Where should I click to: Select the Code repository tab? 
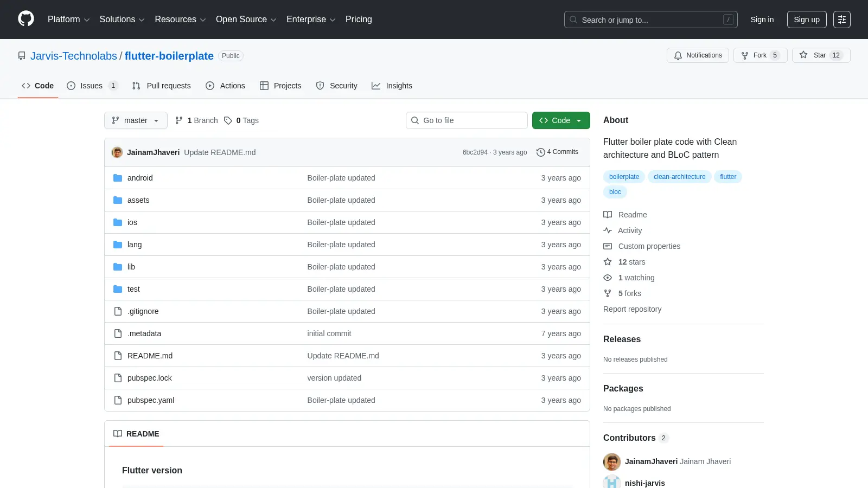tap(37, 86)
